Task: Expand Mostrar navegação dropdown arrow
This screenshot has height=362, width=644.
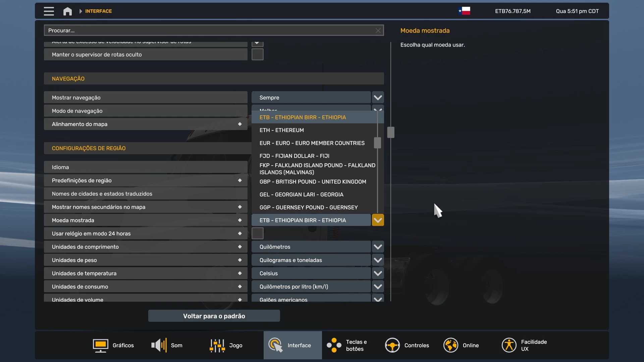Action: tap(378, 98)
